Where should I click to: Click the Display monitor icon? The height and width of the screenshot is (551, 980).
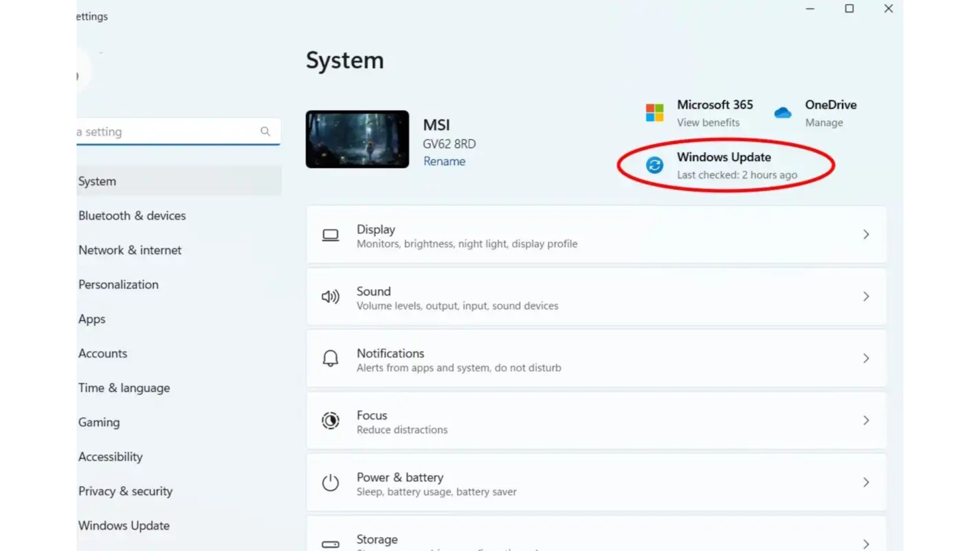tap(331, 235)
